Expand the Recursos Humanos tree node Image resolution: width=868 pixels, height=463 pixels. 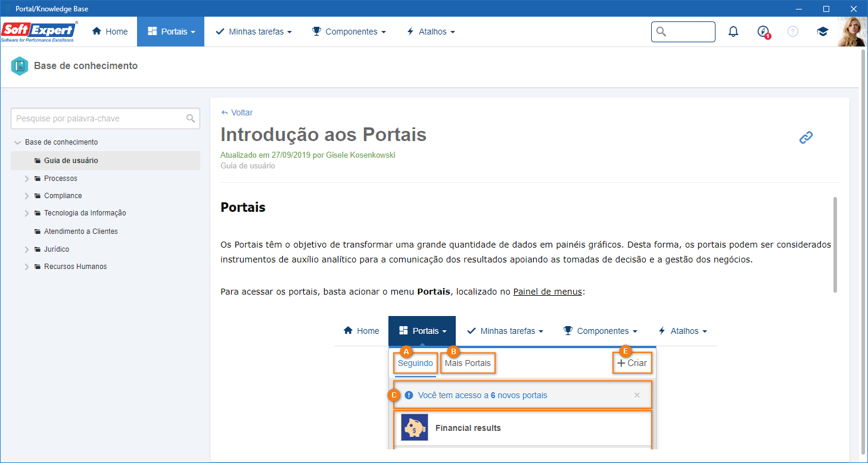coord(27,267)
